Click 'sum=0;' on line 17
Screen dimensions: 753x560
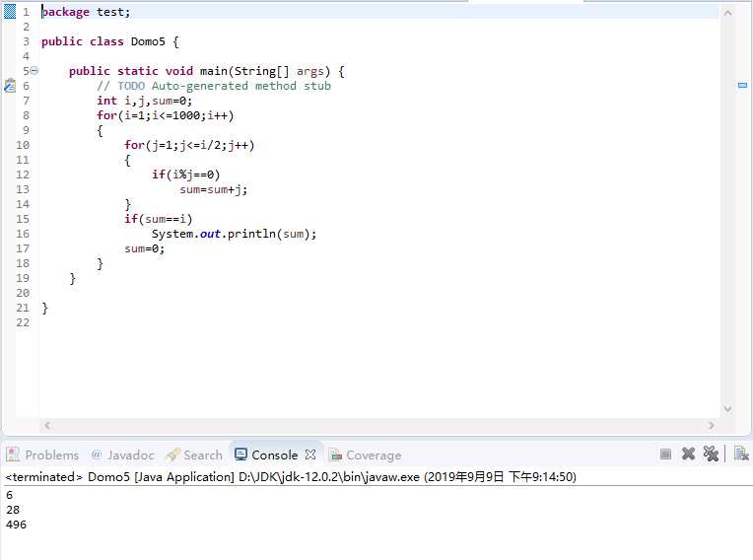pyautogui.click(x=144, y=248)
